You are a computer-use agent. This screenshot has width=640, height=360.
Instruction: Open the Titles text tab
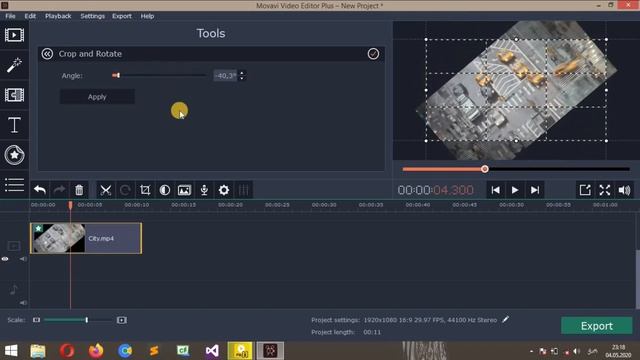[x=14, y=125]
